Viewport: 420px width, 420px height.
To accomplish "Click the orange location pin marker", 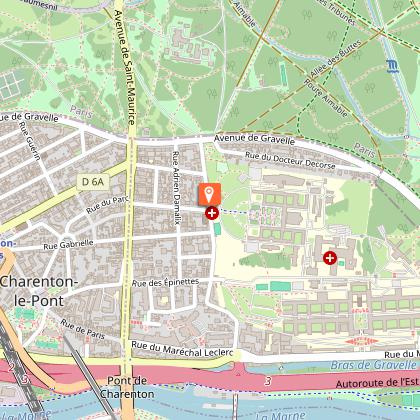I will click(209, 194).
